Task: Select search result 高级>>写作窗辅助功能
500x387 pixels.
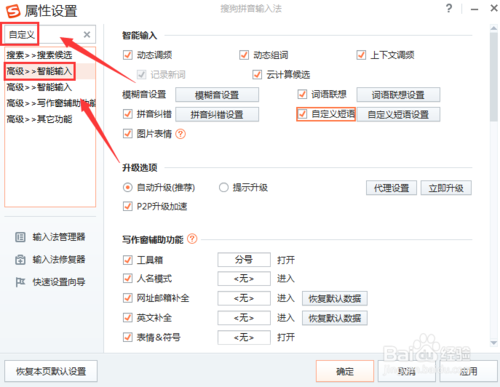Action: [x=51, y=103]
